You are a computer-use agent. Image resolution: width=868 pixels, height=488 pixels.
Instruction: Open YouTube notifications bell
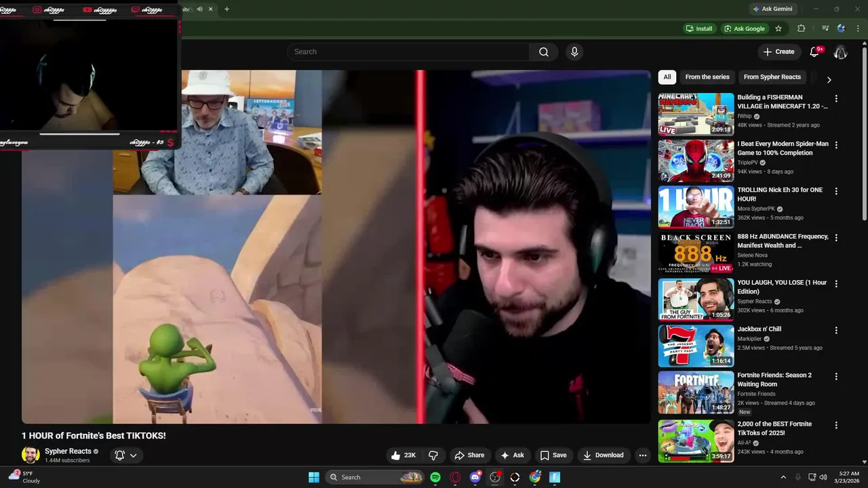coord(816,52)
